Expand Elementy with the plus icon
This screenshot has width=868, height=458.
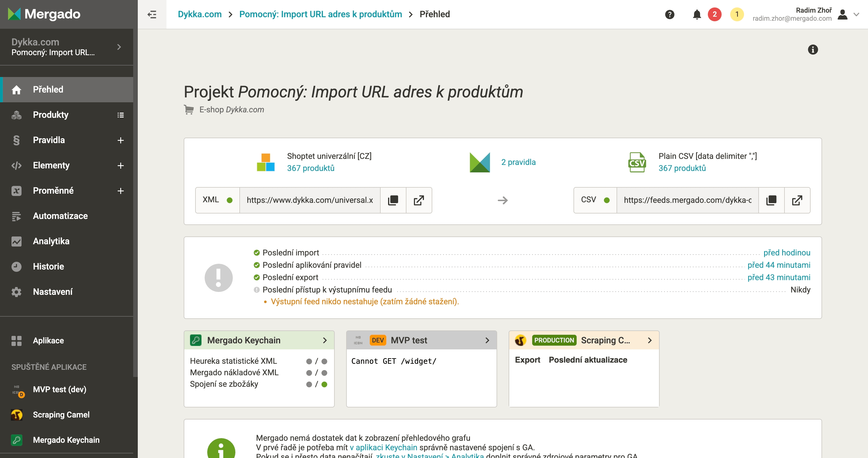coord(120,166)
